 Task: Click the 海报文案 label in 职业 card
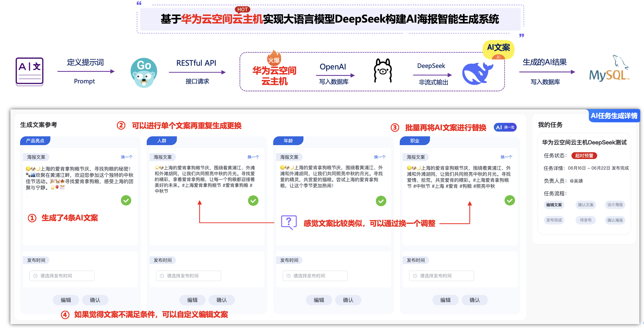coord(416,157)
